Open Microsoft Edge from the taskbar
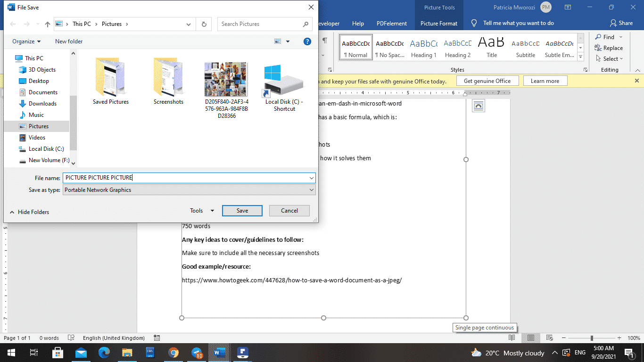The height and width of the screenshot is (362, 644). click(x=104, y=353)
